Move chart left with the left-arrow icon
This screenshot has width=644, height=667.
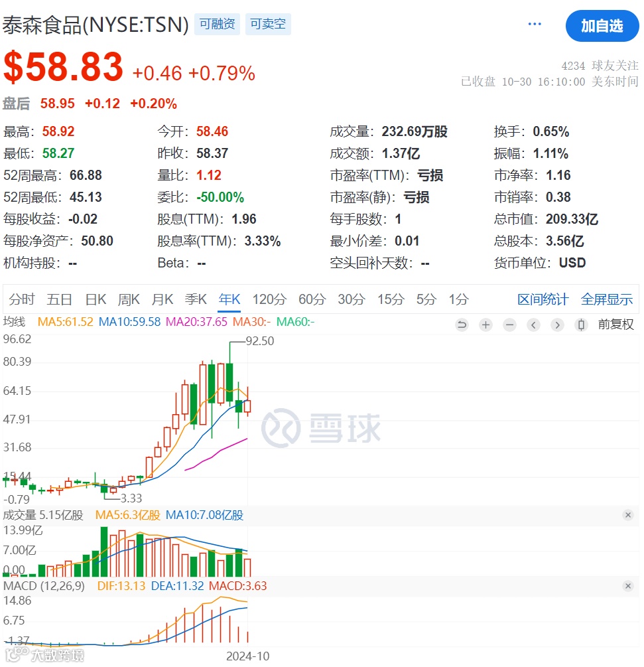[533, 325]
